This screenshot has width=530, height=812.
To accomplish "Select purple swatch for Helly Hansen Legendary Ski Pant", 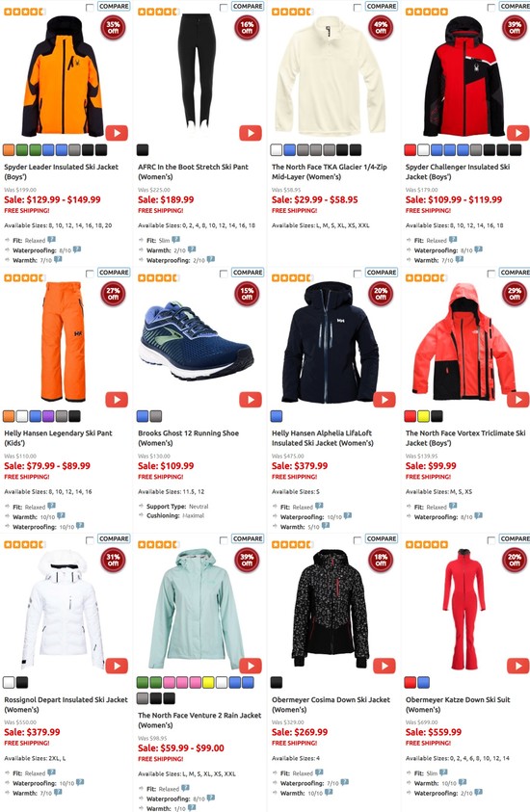I will [48, 416].
